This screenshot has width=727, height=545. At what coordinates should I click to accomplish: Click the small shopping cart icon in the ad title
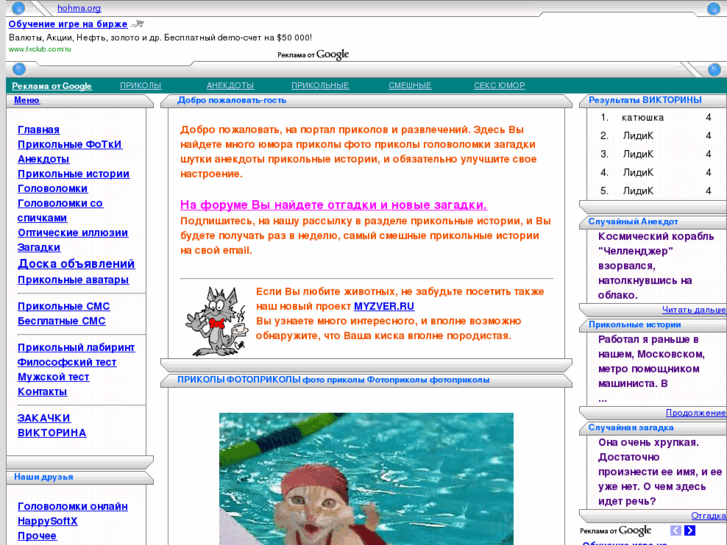click(x=137, y=24)
